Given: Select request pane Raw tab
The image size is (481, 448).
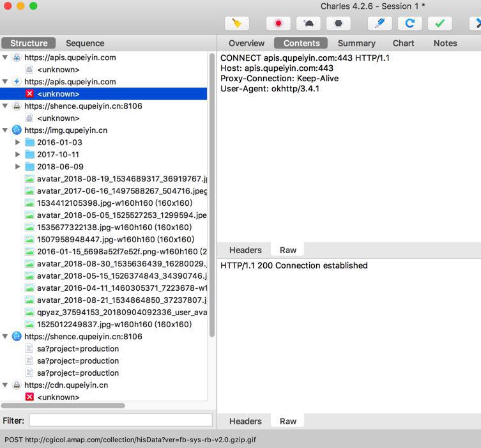Looking at the screenshot, I should tap(287, 250).
